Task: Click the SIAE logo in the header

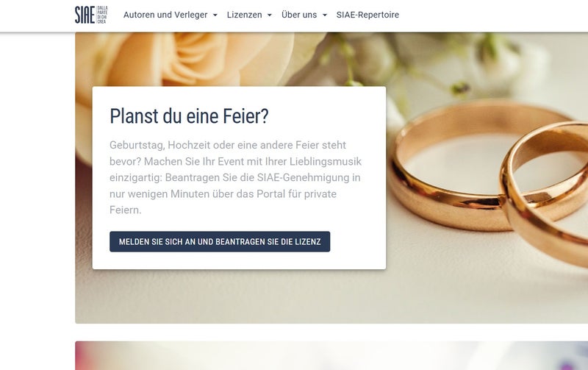Action: (85, 15)
